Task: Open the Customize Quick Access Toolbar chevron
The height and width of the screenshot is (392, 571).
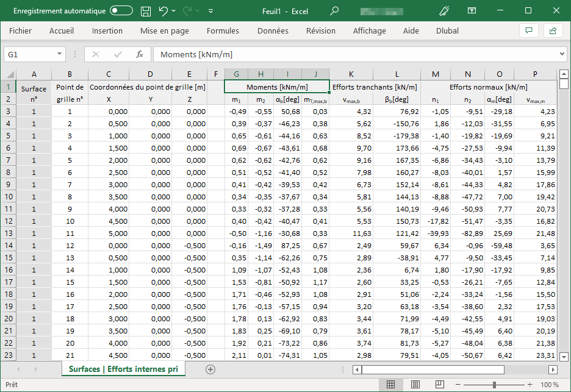Action: tap(210, 10)
